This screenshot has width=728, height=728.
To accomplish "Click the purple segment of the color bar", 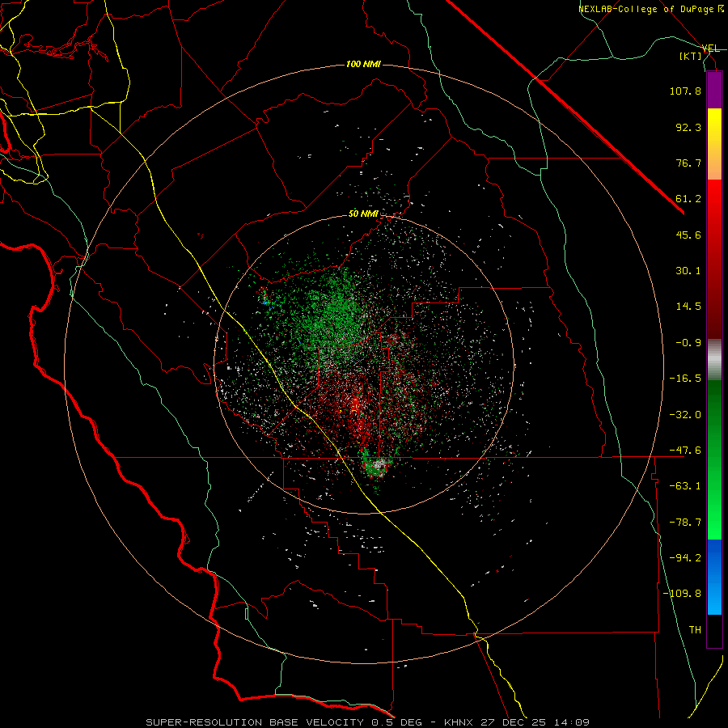I will 714,90.
